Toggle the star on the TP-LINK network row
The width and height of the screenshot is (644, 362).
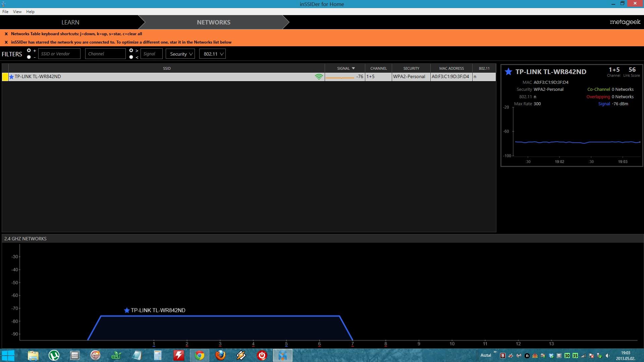pos(11,77)
